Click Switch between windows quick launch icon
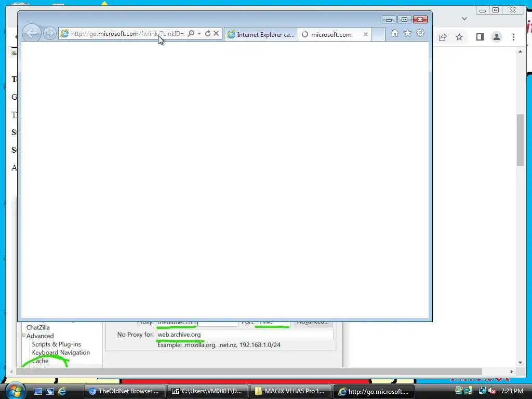Screen dimensions: 532x399 click(x=50, y=391)
